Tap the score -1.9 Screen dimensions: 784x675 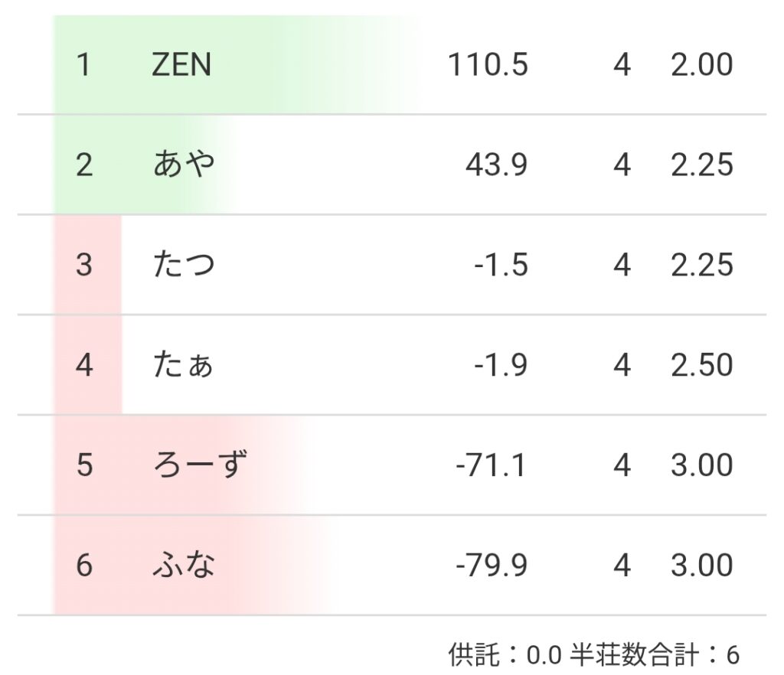(501, 366)
